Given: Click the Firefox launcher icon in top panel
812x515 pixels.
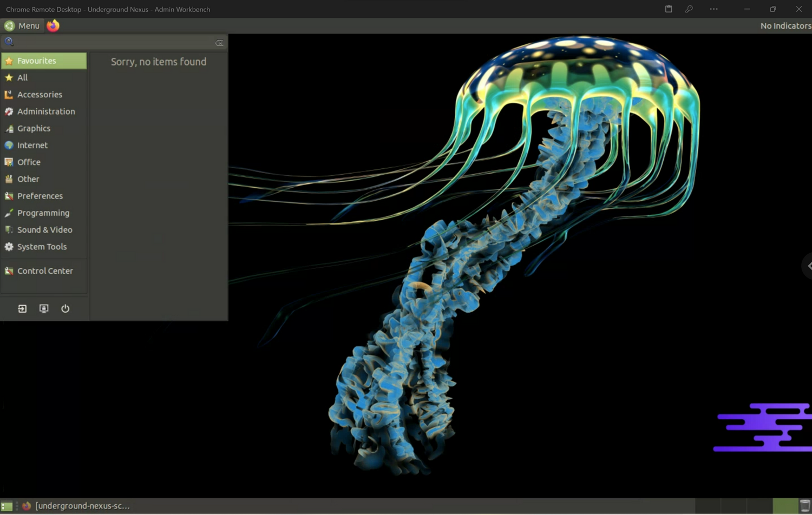Looking at the screenshot, I should coord(53,25).
